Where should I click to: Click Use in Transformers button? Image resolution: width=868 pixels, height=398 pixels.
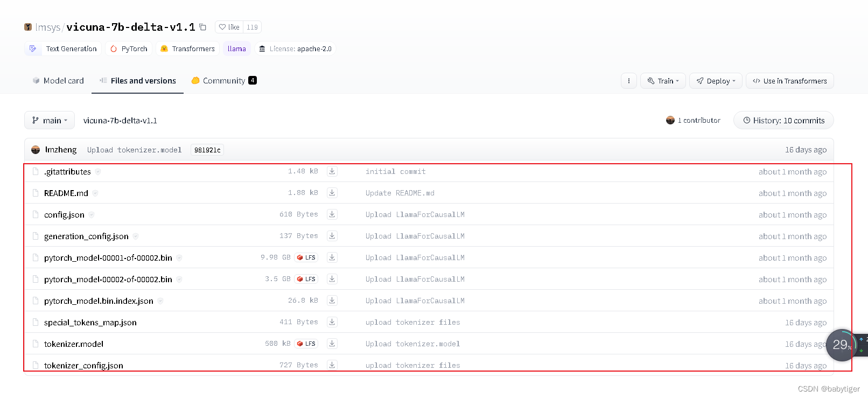pyautogui.click(x=790, y=81)
